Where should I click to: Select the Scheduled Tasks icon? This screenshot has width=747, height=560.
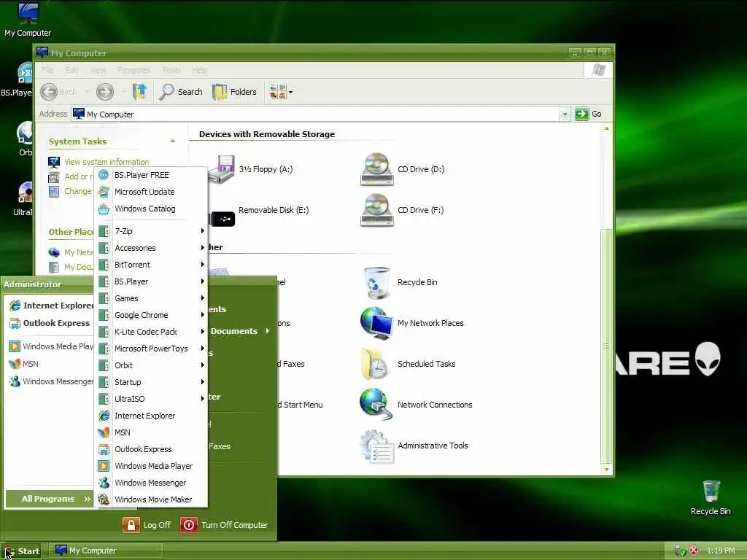(409, 364)
